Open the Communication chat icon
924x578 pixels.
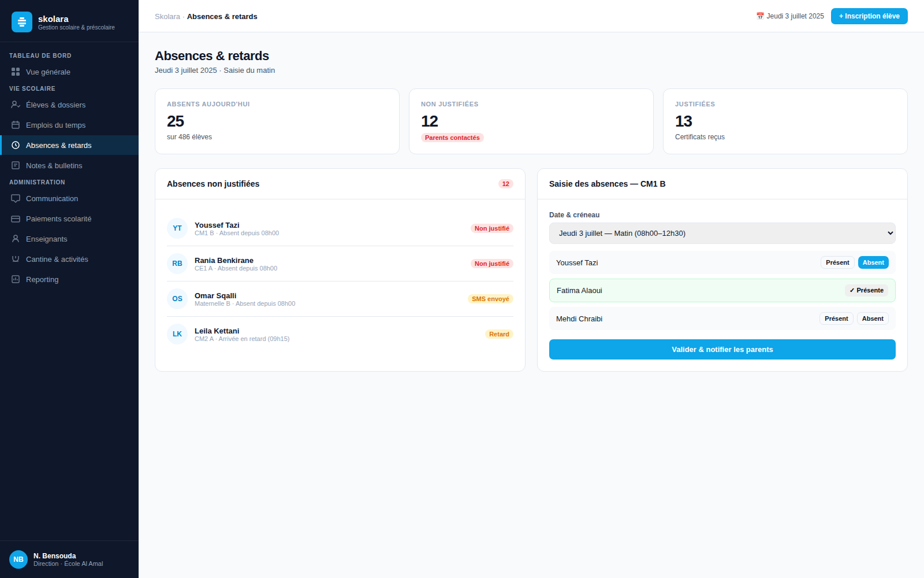coord(16,198)
